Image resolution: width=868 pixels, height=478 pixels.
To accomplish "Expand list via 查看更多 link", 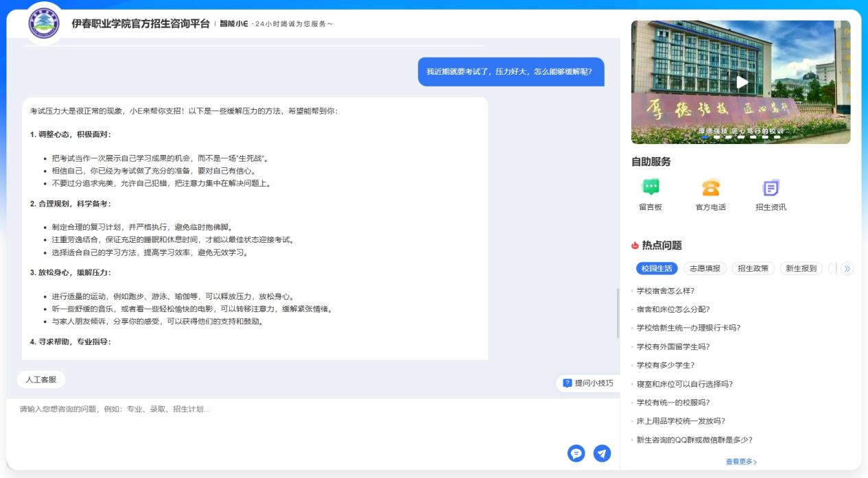I will (741, 462).
